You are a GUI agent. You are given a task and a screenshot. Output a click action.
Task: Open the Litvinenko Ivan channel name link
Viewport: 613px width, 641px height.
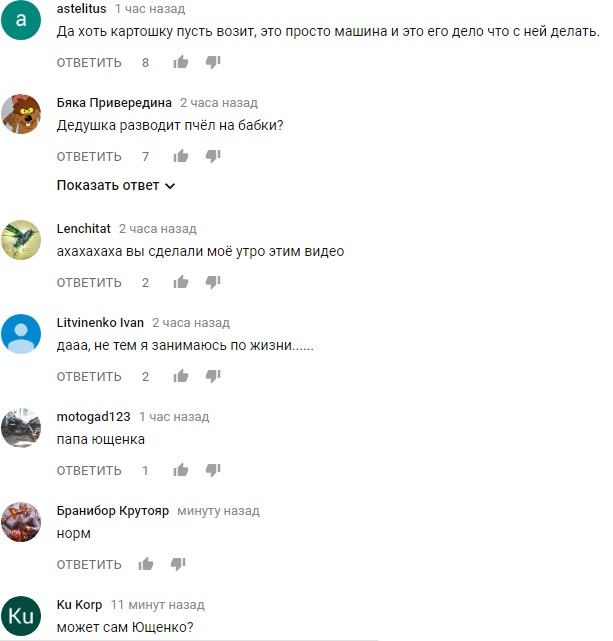[100, 323]
